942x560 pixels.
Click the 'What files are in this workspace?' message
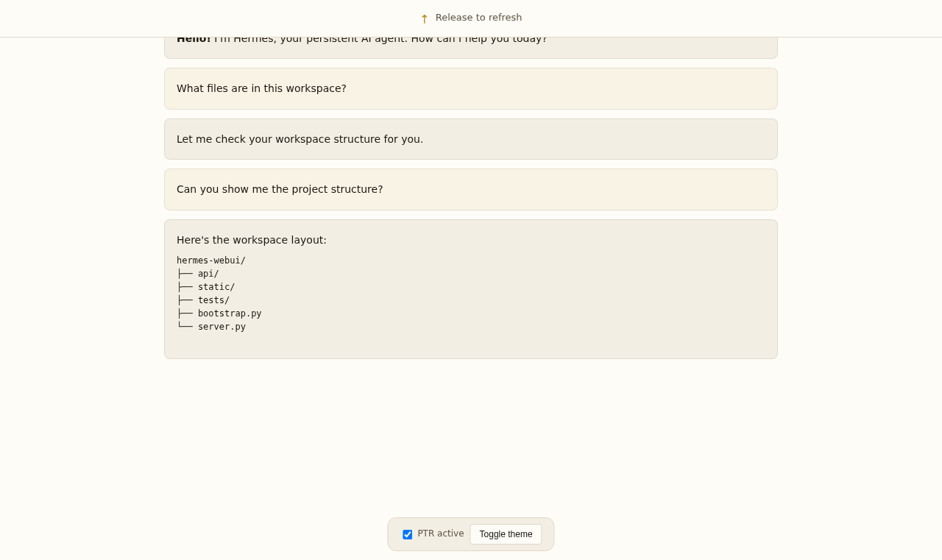pos(471,88)
